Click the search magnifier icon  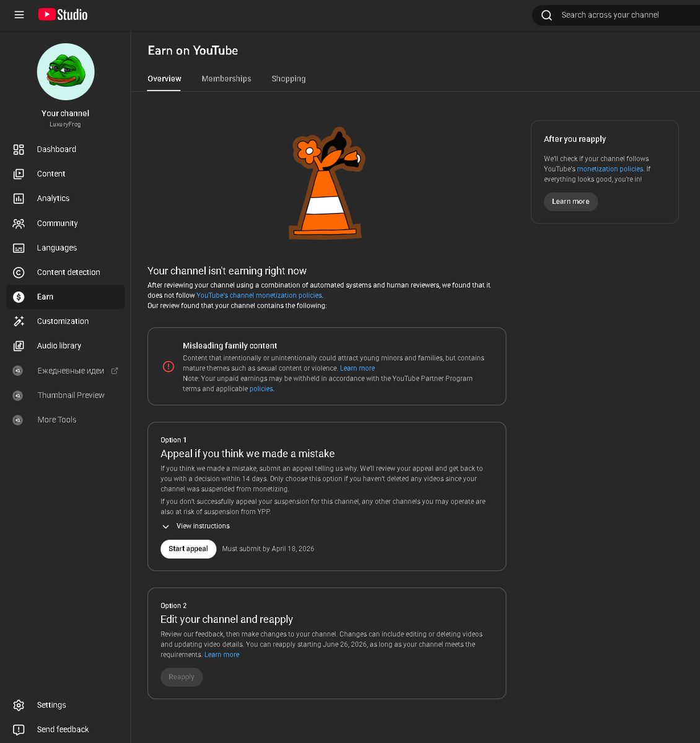pyautogui.click(x=546, y=15)
